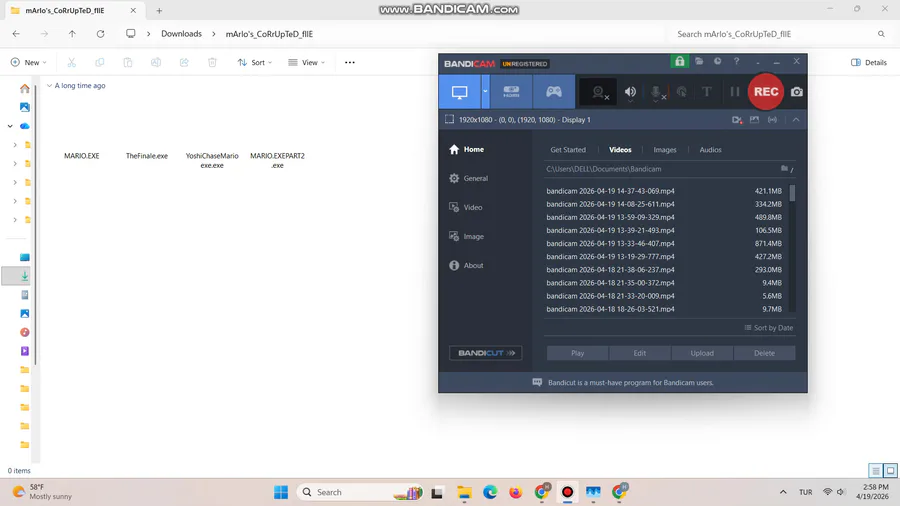Select bandicam 2026-04-18 21-38-06-237.mp4
This screenshot has height=506, width=900.
(664, 270)
